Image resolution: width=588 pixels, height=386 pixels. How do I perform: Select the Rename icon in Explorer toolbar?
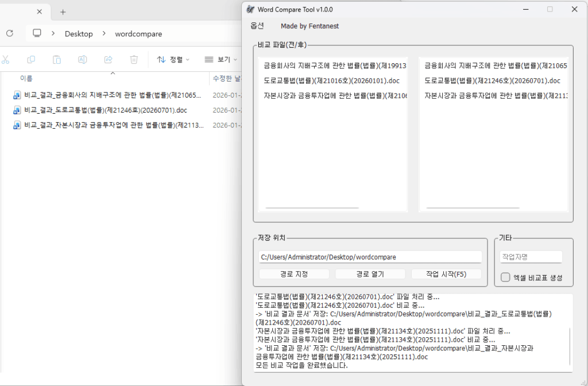click(82, 59)
